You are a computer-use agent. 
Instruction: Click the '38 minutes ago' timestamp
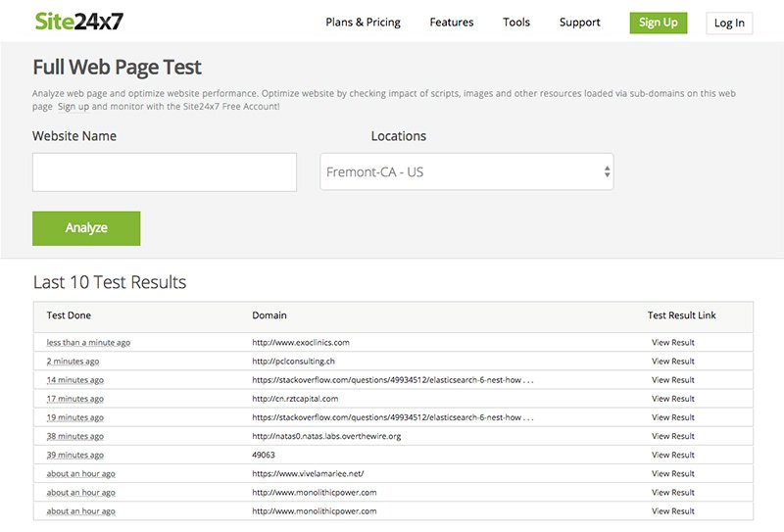75,436
